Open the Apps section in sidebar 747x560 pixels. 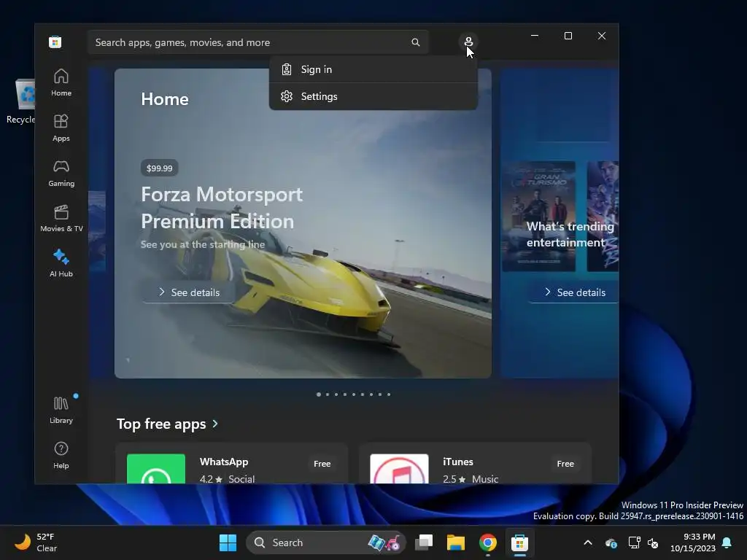click(x=61, y=128)
